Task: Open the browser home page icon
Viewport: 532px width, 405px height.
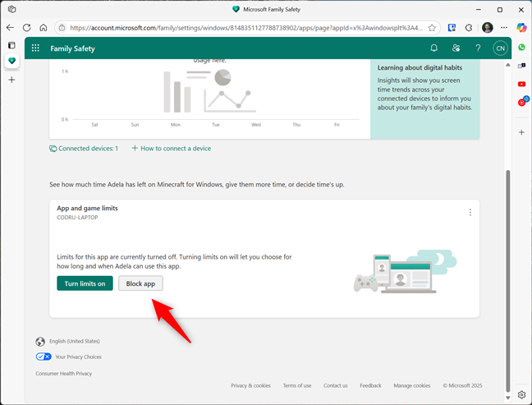Action: point(44,28)
